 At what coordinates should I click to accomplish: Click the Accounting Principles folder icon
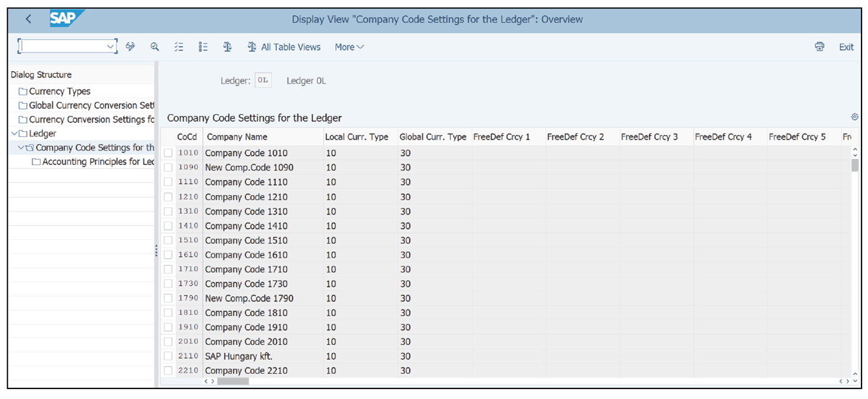tap(37, 162)
